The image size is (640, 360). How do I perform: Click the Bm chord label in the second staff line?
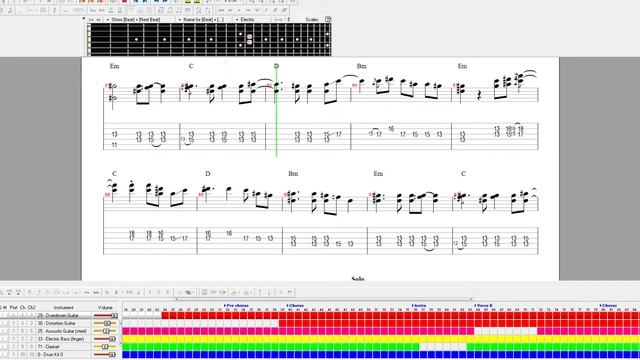pyautogui.click(x=293, y=173)
